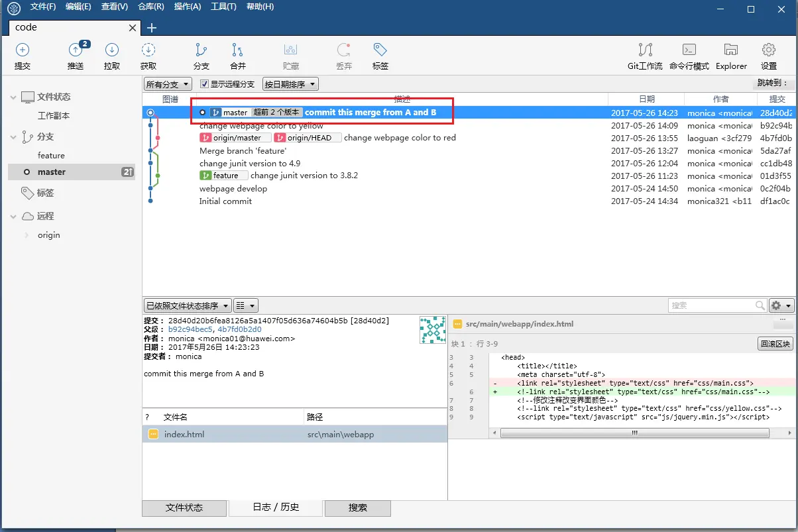Open the list view mode dropdown
Image resolution: width=798 pixels, height=532 pixels.
(x=246, y=305)
